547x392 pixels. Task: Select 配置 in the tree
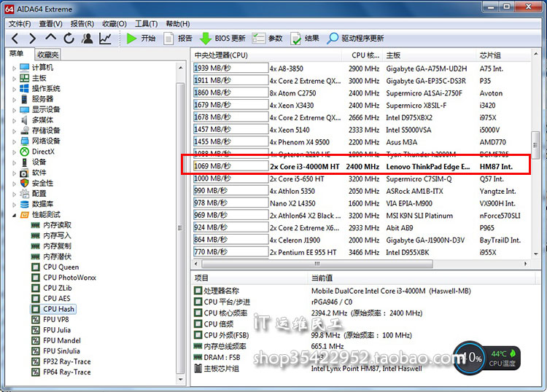[39, 193]
